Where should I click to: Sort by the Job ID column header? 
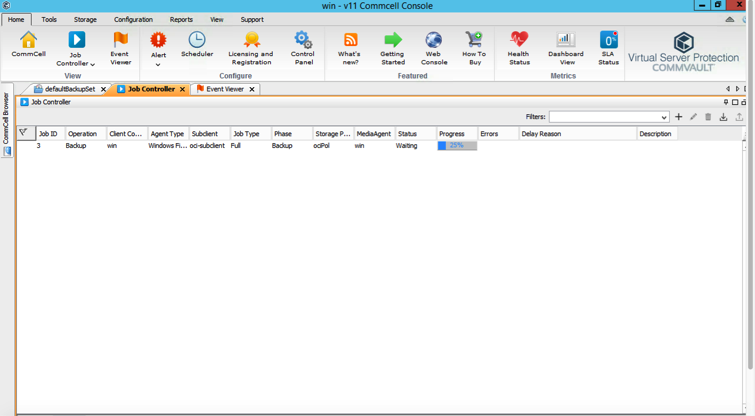coord(50,134)
